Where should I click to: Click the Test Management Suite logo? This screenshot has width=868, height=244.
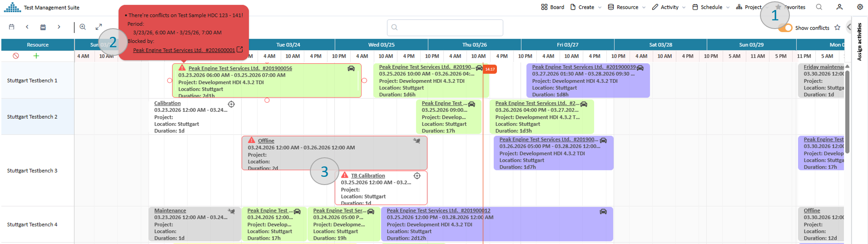pos(12,7)
